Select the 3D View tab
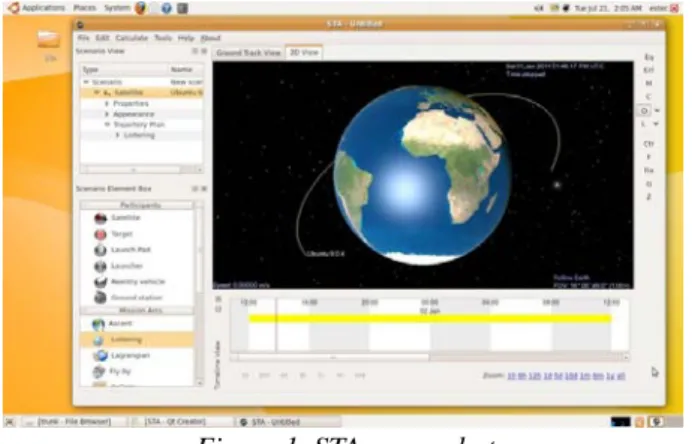Image resolution: width=692 pixels, height=444 pixels. coord(304,53)
